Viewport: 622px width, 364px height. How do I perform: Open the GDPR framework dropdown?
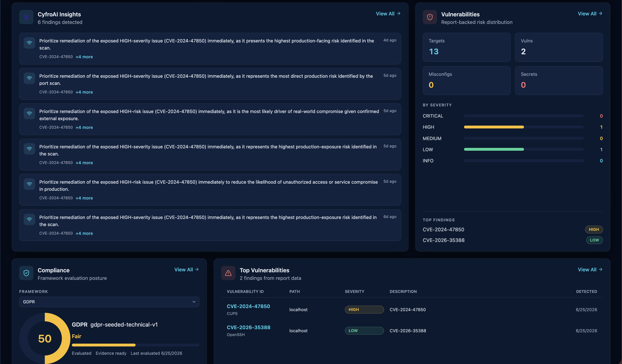click(x=109, y=302)
